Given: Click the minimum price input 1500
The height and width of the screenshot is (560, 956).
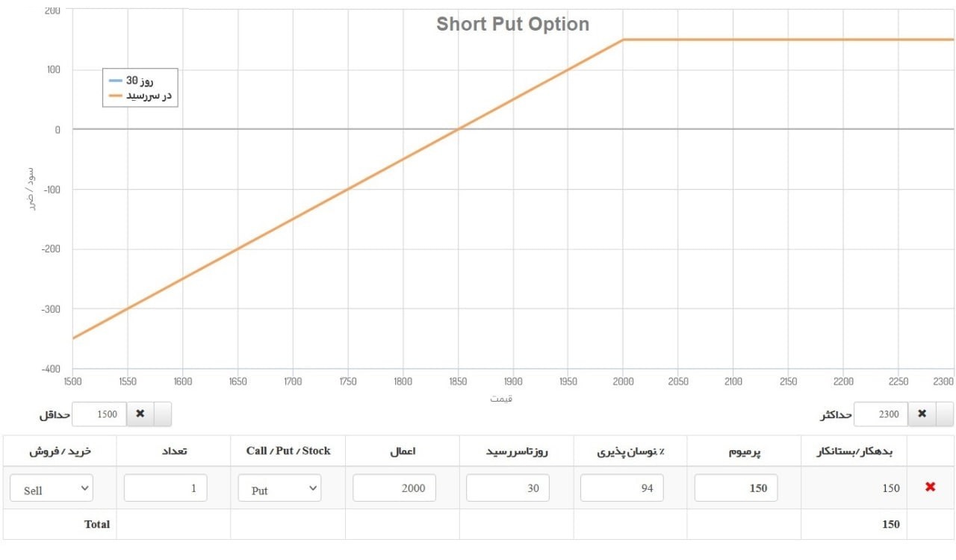Looking at the screenshot, I should (x=99, y=414).
